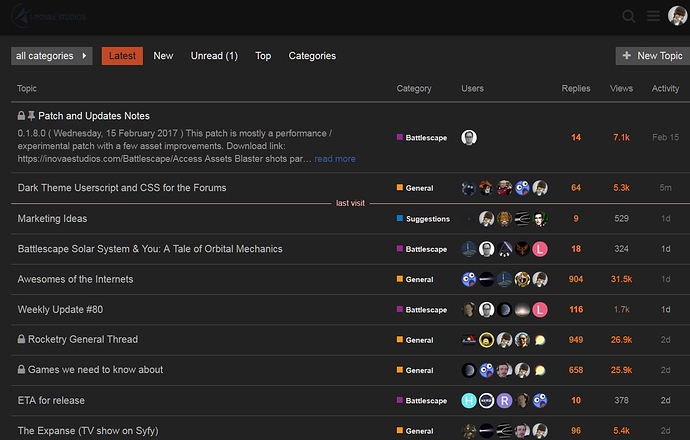Click Suggestions category on Marketing Ideas row
Image resolution: width=690 pixels, height=440 pixels.
click(x=423, y=219)
